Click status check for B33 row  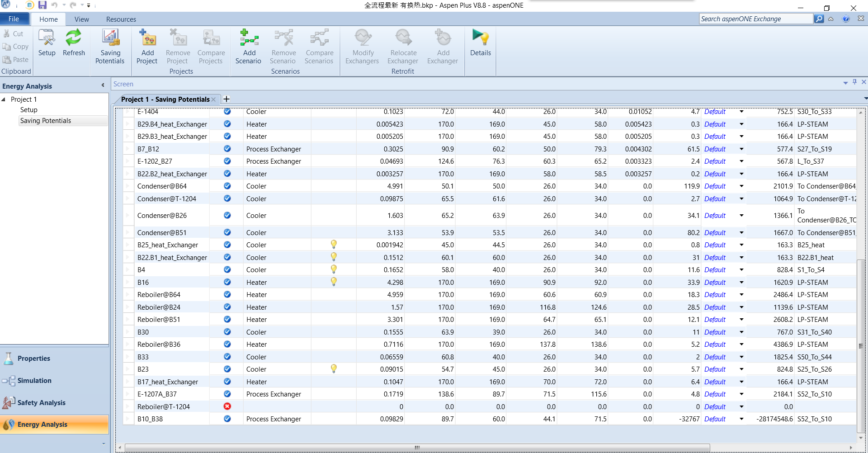point(227,357)
